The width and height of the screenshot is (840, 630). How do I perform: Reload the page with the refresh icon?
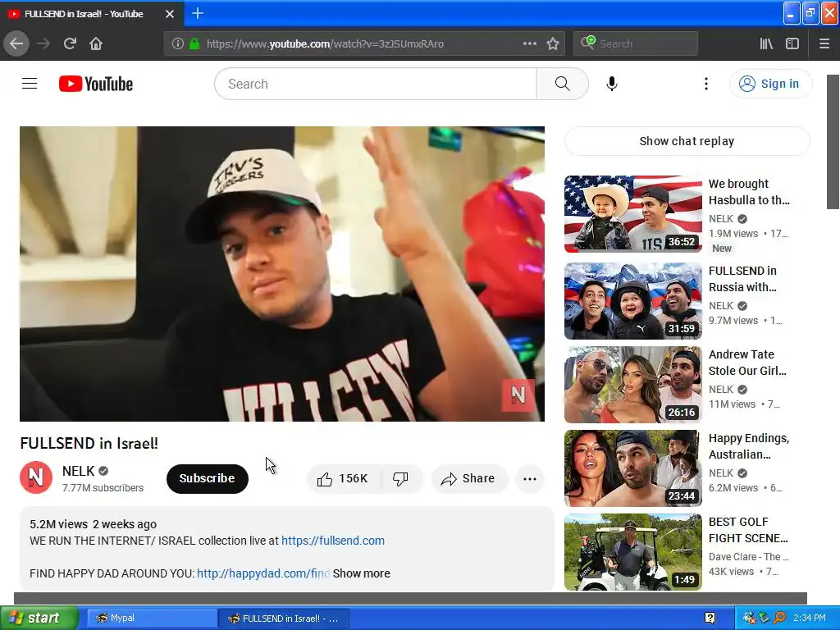[70, 43]
